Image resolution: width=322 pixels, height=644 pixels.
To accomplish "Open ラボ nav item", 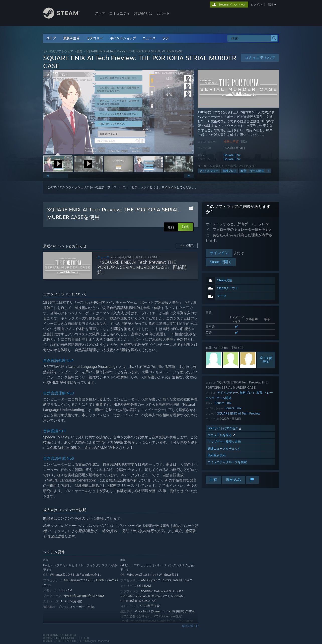I will (x=165, y=38).
